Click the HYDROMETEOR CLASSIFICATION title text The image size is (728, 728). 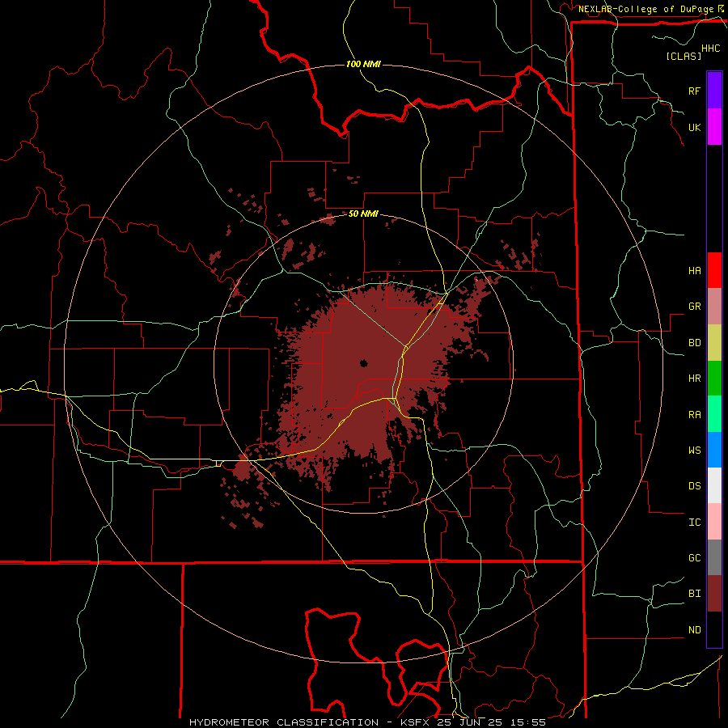[284, 722]
